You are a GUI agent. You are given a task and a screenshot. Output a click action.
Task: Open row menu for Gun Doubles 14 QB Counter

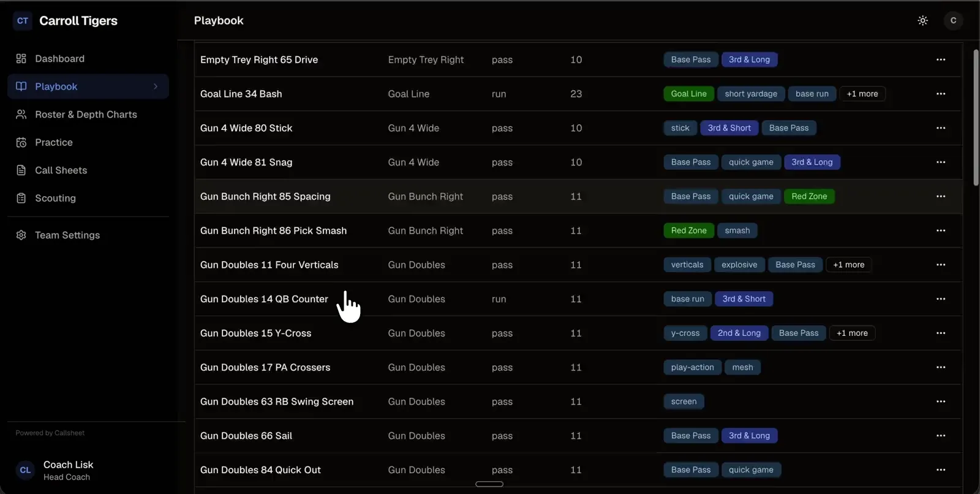[941, 299]
